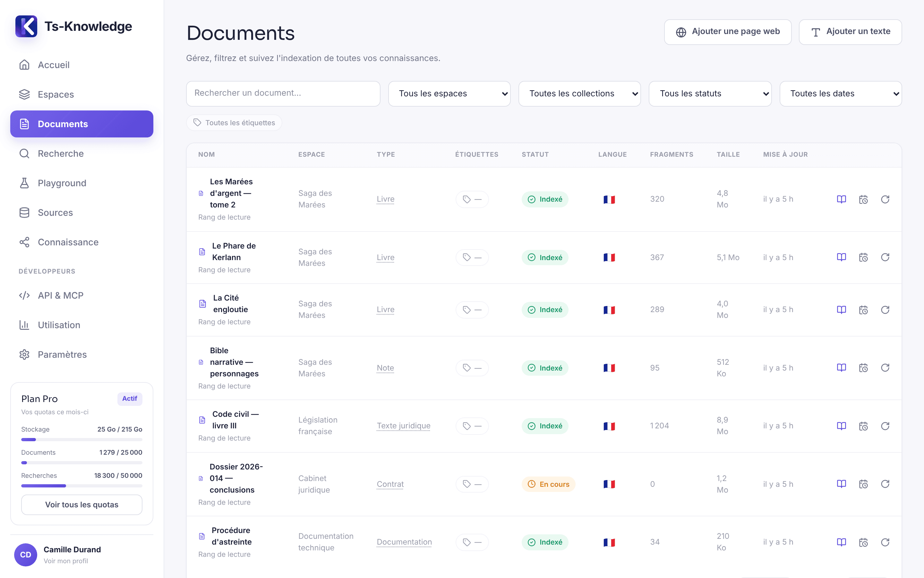Open the reader icon for Procédure d'astreinte
Image resolution: width=924 pixels, height=578 pixels.
tap(842, 542)
